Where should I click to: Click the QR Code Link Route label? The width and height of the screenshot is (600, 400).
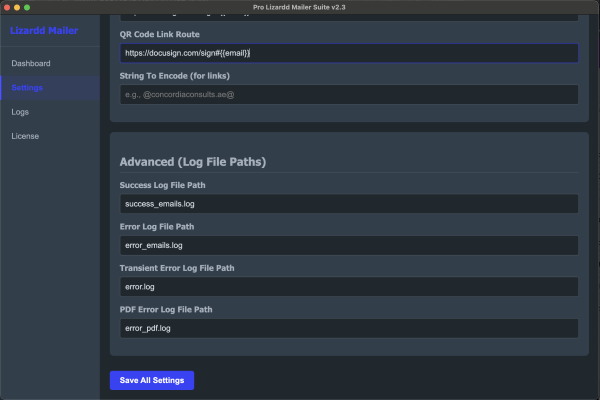pos(159,34)
